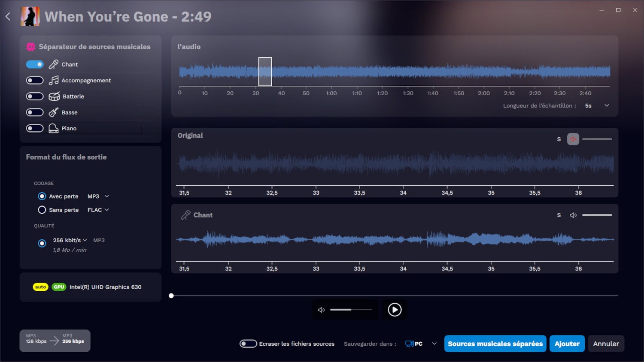Click the GPU badge icon
This screenshot has width=644, height=362.
coord(59,287)
